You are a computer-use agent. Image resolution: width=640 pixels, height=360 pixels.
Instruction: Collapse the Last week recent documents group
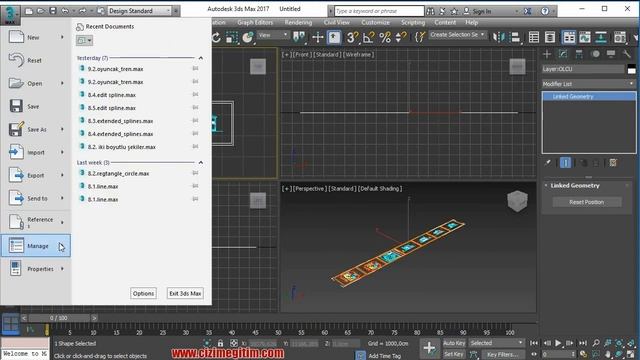(200, 162)
